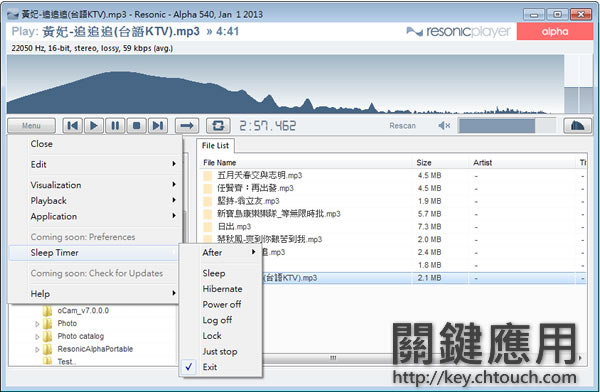
Task: Open the Visualization submenu
Action: pyautogui.click(x=94, y=185)
